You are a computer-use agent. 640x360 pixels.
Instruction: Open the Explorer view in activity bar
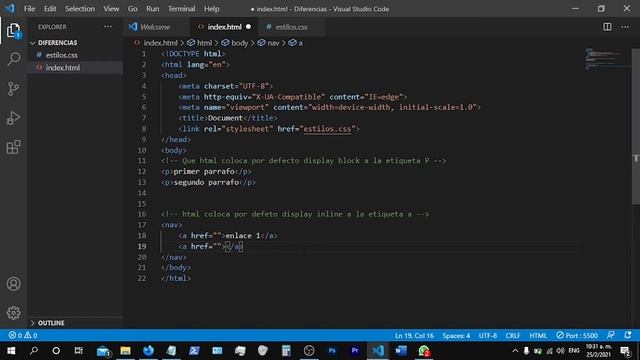tap(13, 30)
